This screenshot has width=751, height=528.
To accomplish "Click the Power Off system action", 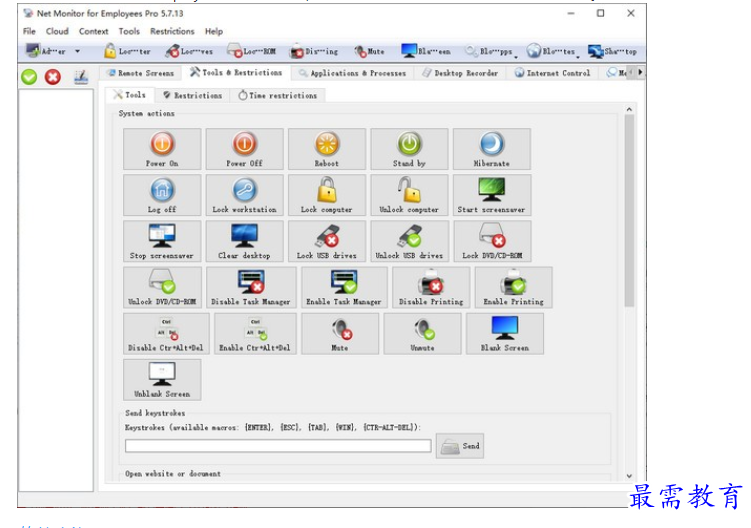I will point(244,149).
